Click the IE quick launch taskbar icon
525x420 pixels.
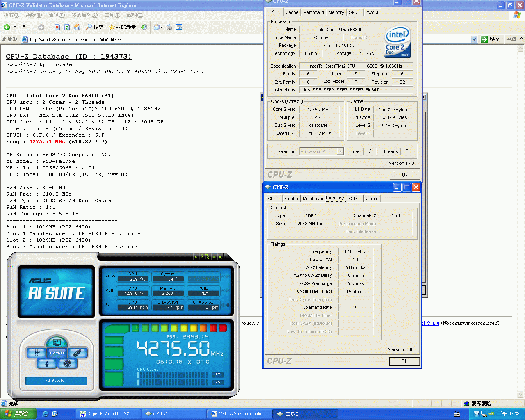tap(46, 414)
